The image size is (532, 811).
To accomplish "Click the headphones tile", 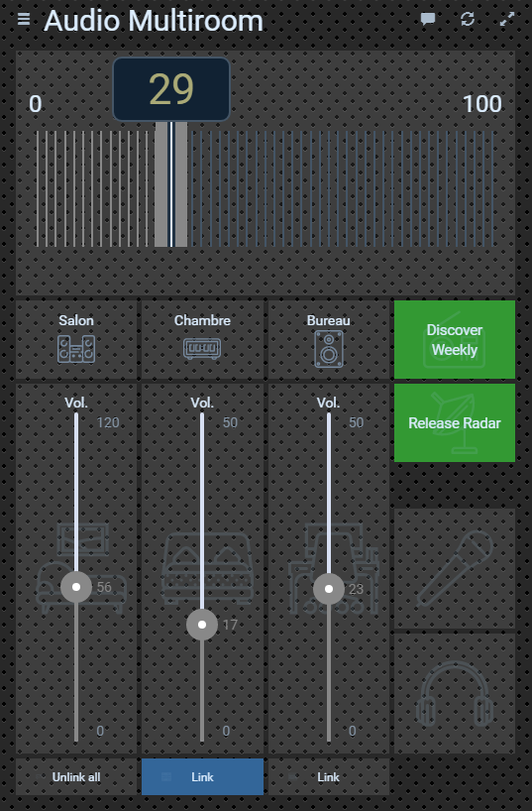I will point(455,694).
